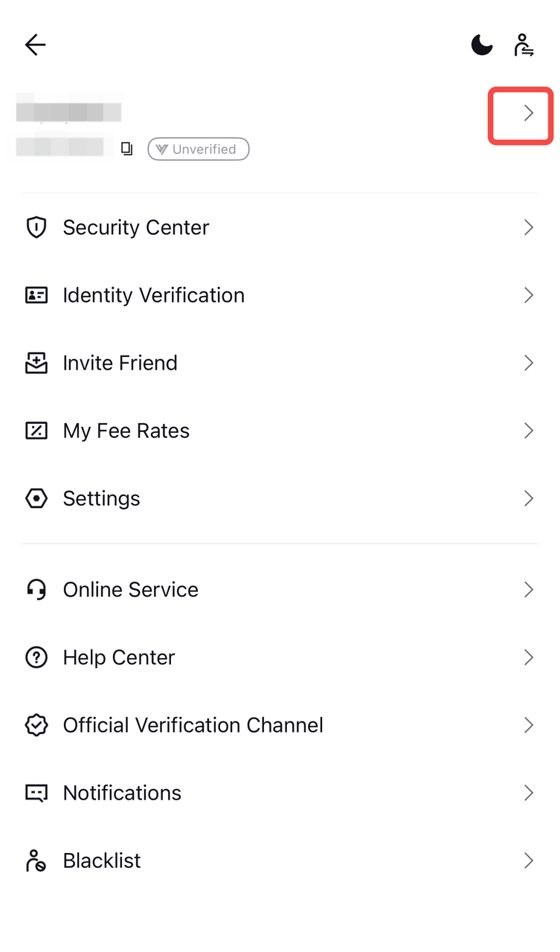Image resolution: width=560 pixels, height=952 pixels.
Task: Tap the blurred username at top
Action: click(68, 109)
